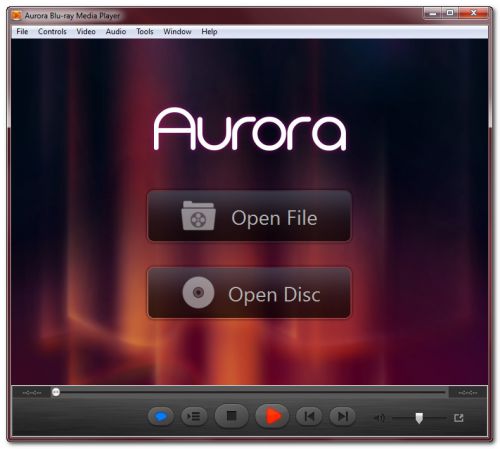Minimize the Aurora player window
Screen dimensions: 500x449
point(433,13)
